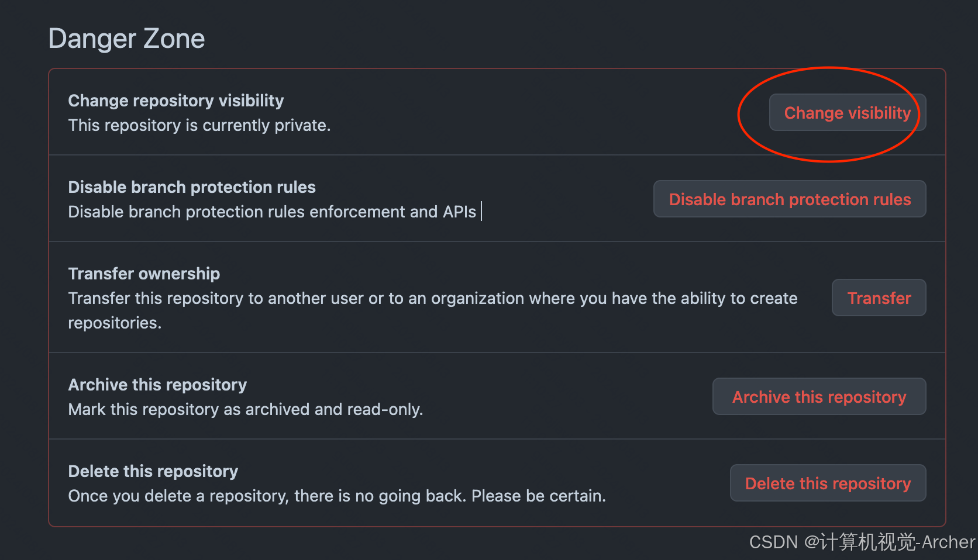The height and width of the screenshot is (560, 978).
Task: Click after the word APIs where cursor blinks
Action: click(x=481, y=211)
